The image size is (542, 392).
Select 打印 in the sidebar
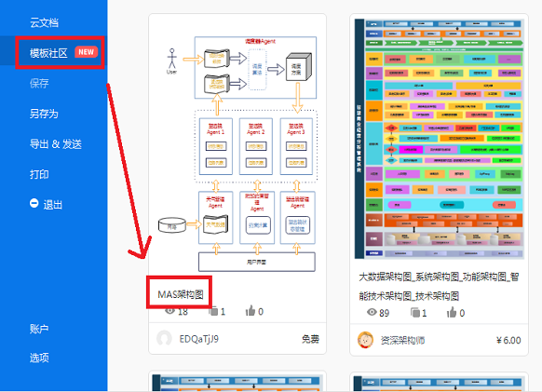(x=39, y=174)
